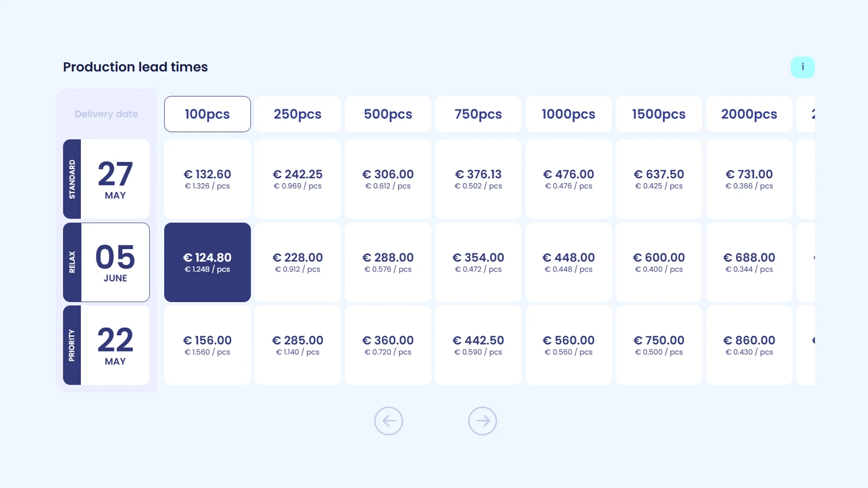Pick the € 354.00 price option

coord(478,262)
